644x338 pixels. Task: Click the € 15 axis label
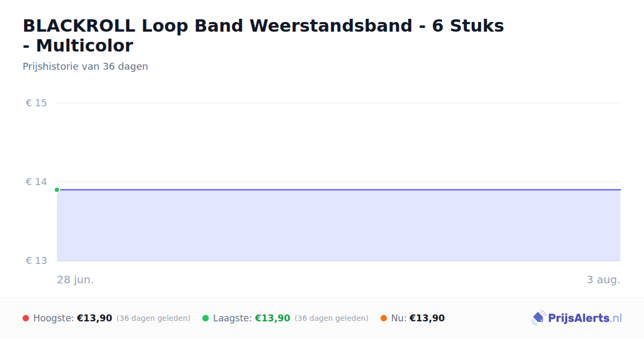[x=36, y=103]
